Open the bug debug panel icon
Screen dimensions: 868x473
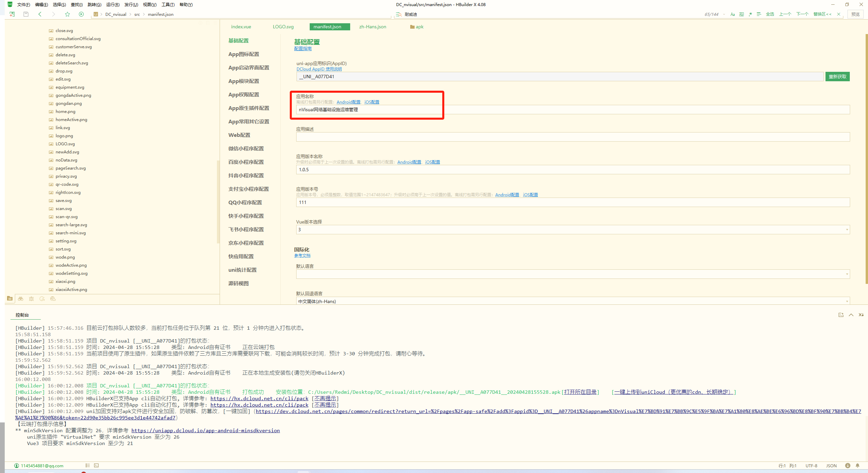pos(31,299)
